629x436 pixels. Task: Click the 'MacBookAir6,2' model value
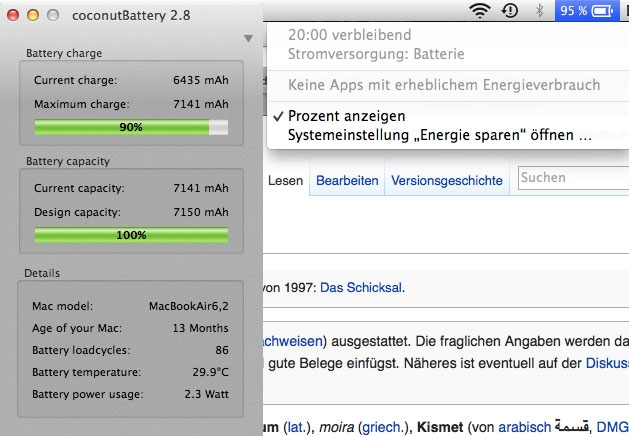coord(189,306)
